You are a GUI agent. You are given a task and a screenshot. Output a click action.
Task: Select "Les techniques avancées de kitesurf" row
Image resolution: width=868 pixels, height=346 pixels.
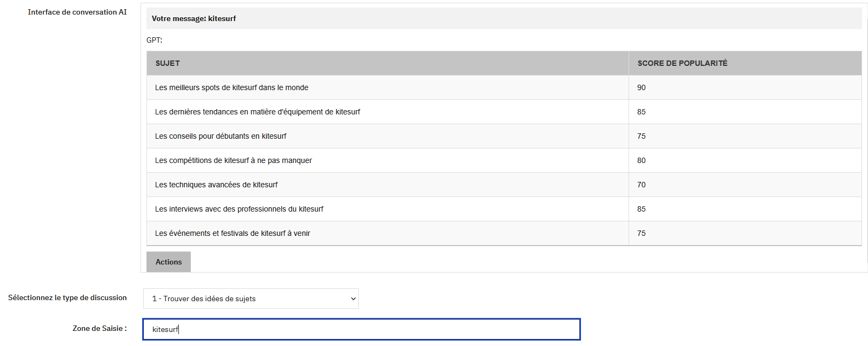point(216,185)
